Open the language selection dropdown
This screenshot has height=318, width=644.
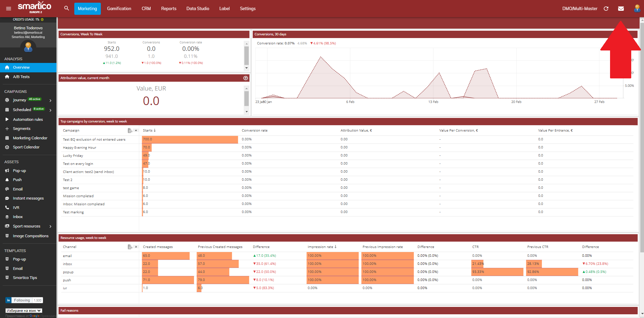click(24, 311)
